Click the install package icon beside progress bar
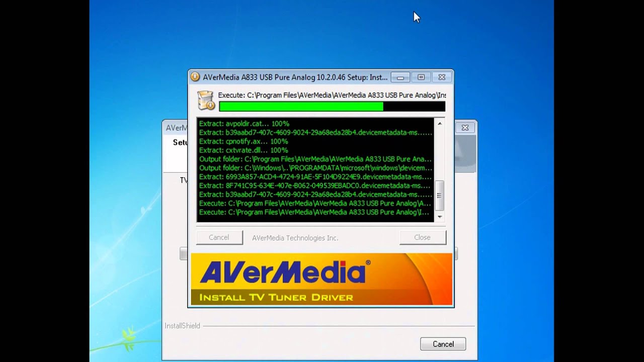Viewport: 644px width, 362px height. pos(206,100)
